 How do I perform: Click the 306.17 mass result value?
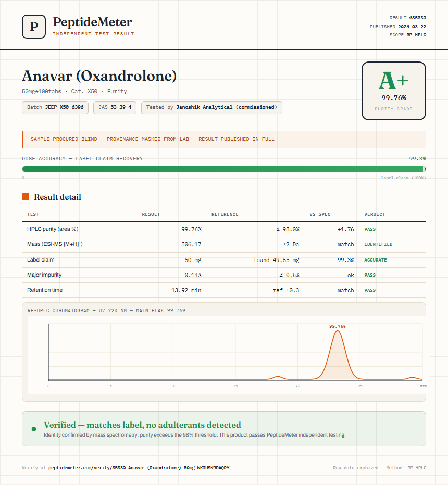pyautogui.click(x=191, y=244)
